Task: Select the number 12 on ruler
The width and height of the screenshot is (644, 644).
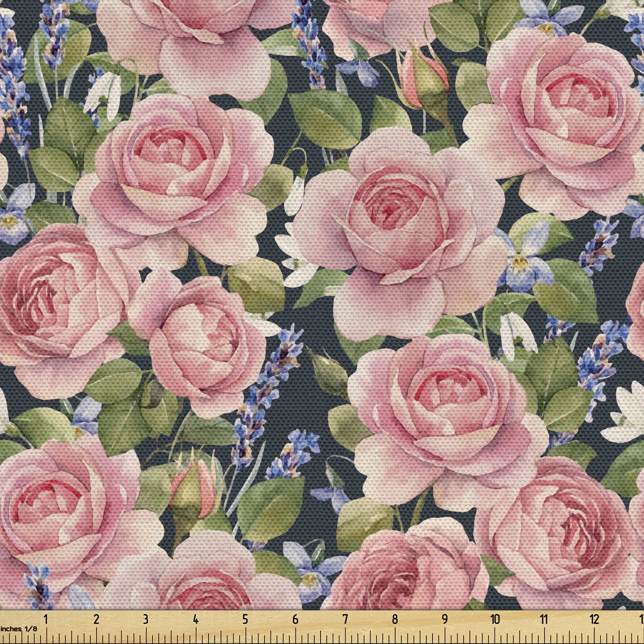Action: (x=595, y=619)
